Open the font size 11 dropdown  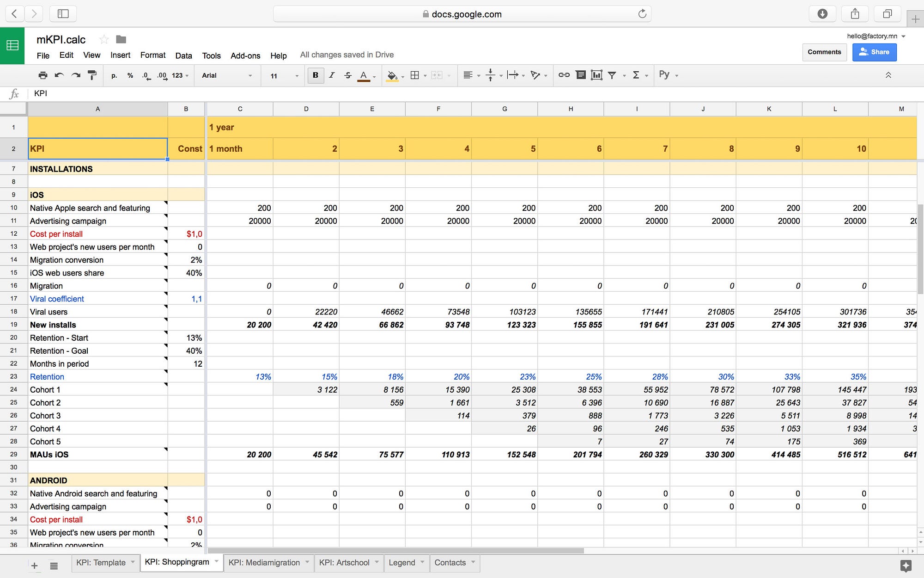[x=284, y=75]
